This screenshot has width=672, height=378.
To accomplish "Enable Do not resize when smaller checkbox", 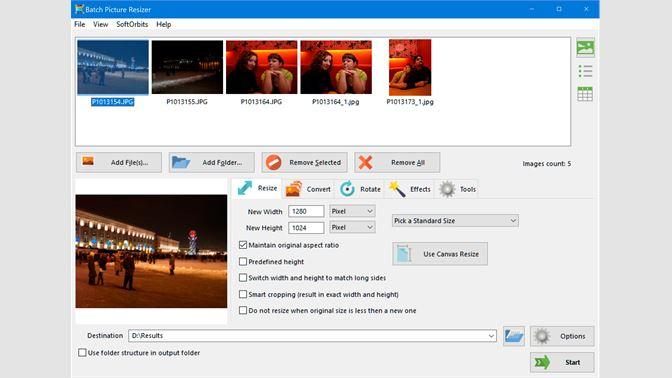I will point(243,310).
